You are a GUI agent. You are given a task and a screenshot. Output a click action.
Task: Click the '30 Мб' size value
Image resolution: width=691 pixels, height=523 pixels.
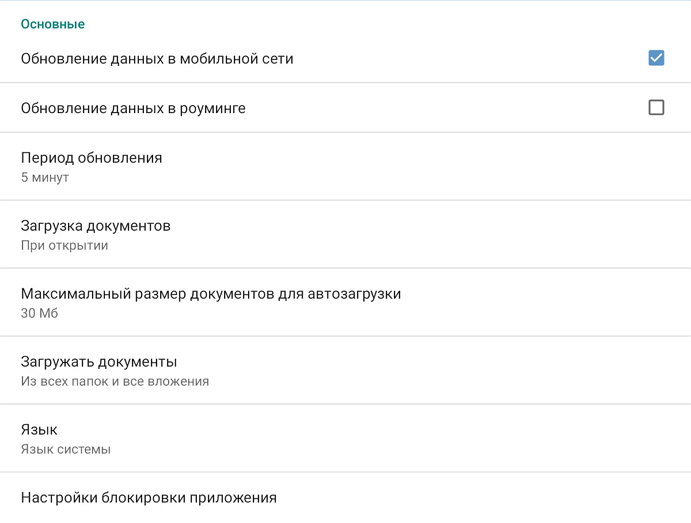(x=40, y=314)
